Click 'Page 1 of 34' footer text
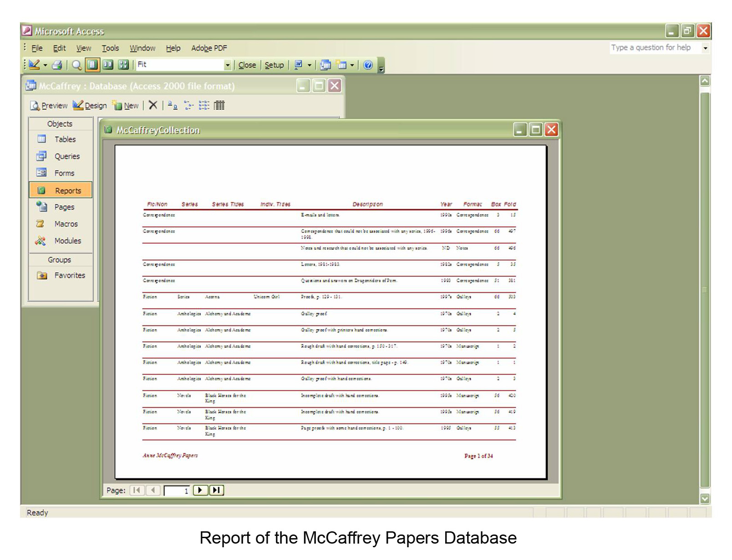 pyautogui.click(x=478, y=456)
